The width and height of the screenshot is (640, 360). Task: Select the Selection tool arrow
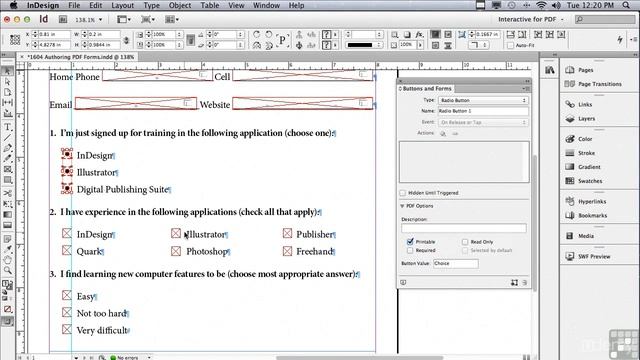[7, 71]
